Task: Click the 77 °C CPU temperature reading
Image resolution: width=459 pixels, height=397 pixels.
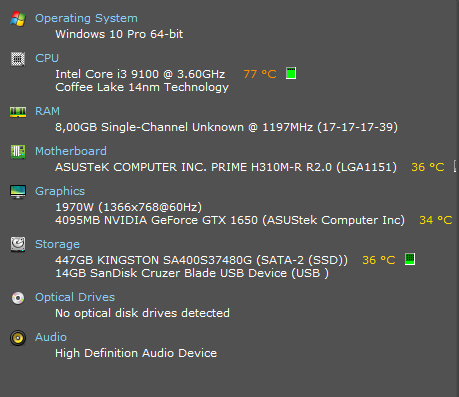Action: [260, 74]
